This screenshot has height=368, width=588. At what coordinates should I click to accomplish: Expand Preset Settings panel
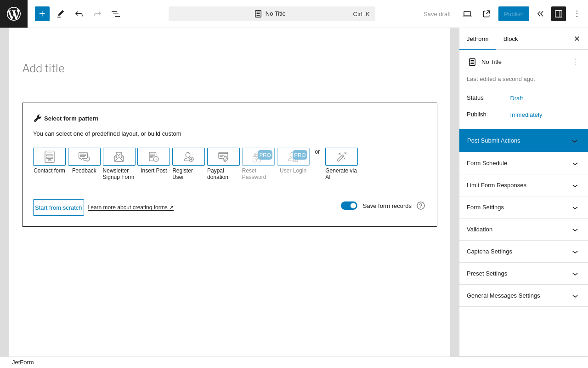point(524,274)
